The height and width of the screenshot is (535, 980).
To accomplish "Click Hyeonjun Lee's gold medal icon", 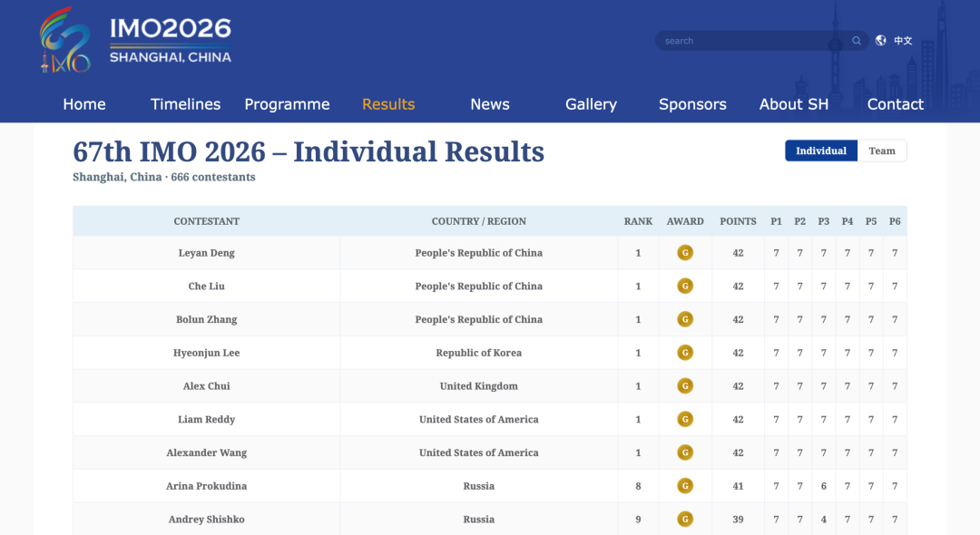I will (685, 353).
